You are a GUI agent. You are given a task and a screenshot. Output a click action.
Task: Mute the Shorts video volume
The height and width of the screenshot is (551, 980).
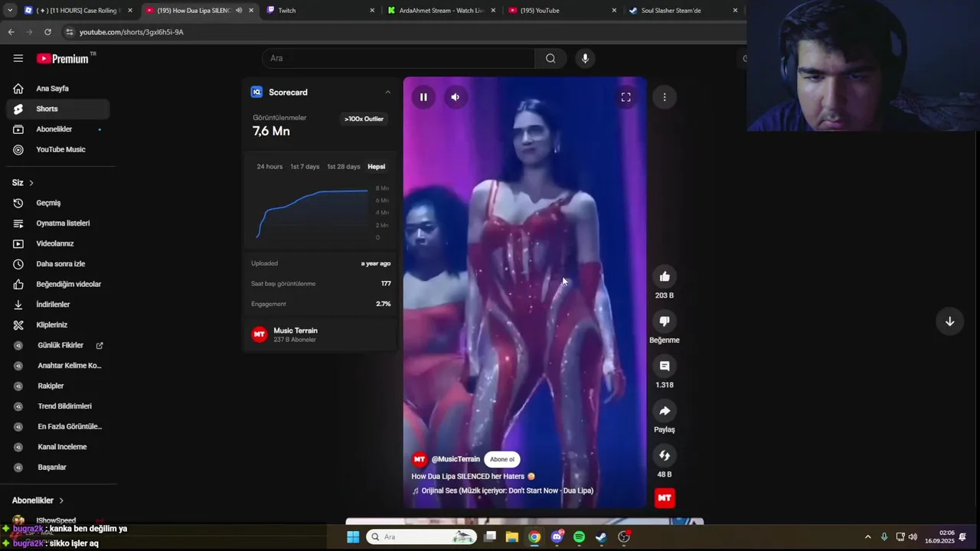coord(456,97)
